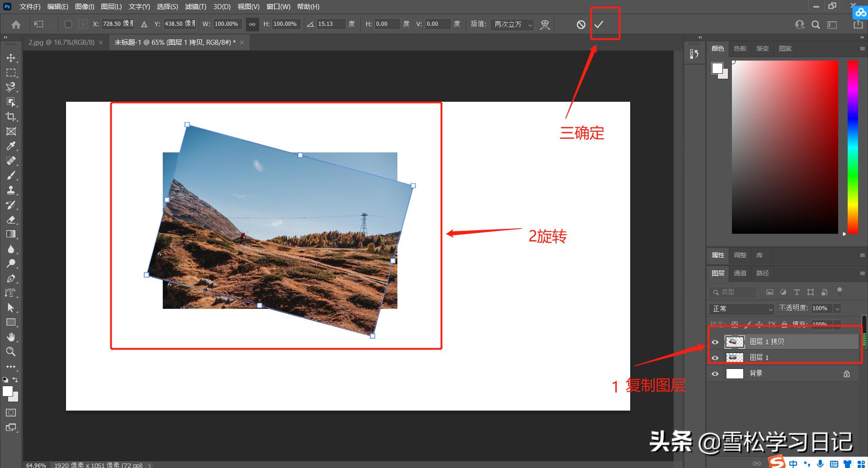This screenshot has width=868, height=468.
Task: Click the cancel transform icon
Action: 581,24
